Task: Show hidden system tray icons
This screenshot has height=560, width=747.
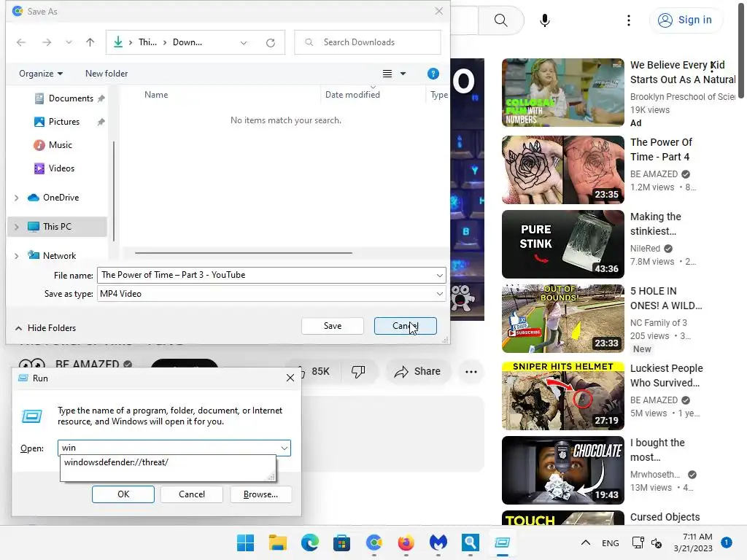Action: [586, 542]
